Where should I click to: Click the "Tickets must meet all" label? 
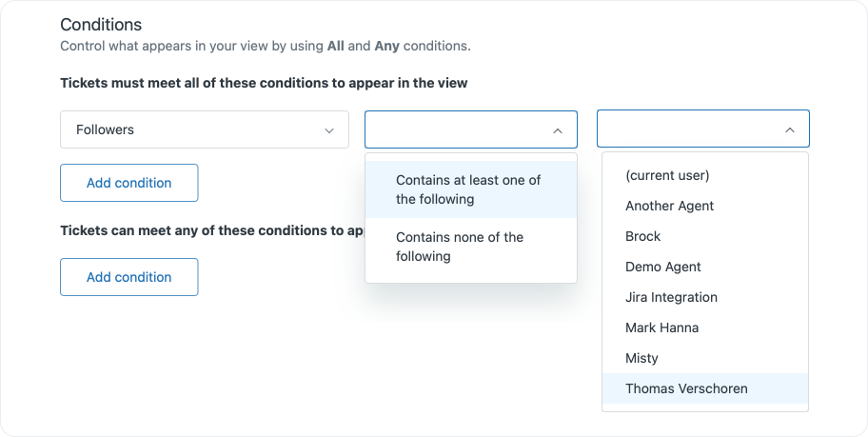pyautogui.click(x=264, y=83)
